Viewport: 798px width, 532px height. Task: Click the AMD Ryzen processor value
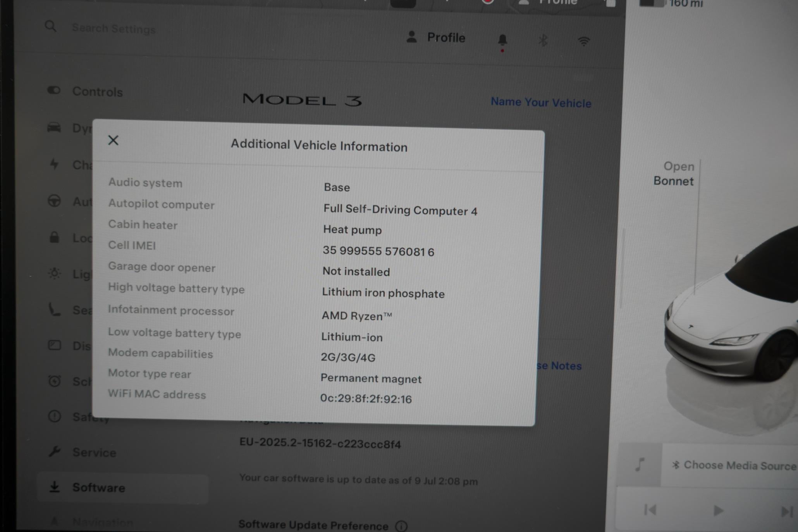(x=356, y=316)
